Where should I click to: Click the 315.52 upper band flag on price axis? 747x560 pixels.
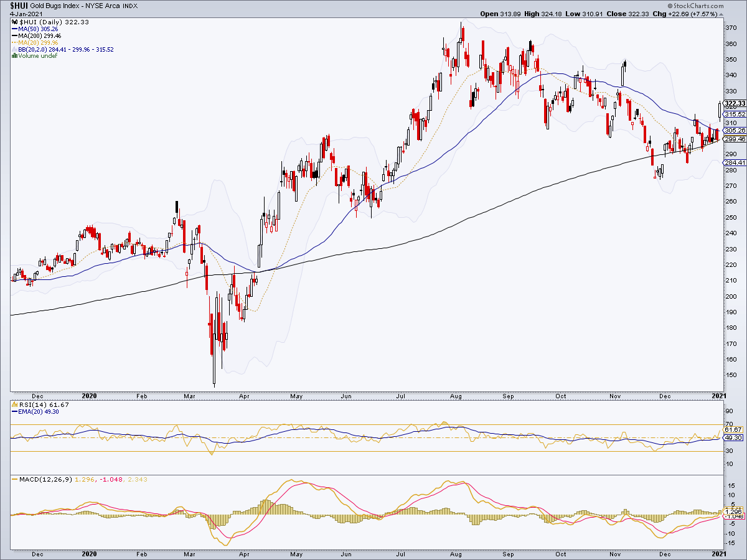point(734,114)
